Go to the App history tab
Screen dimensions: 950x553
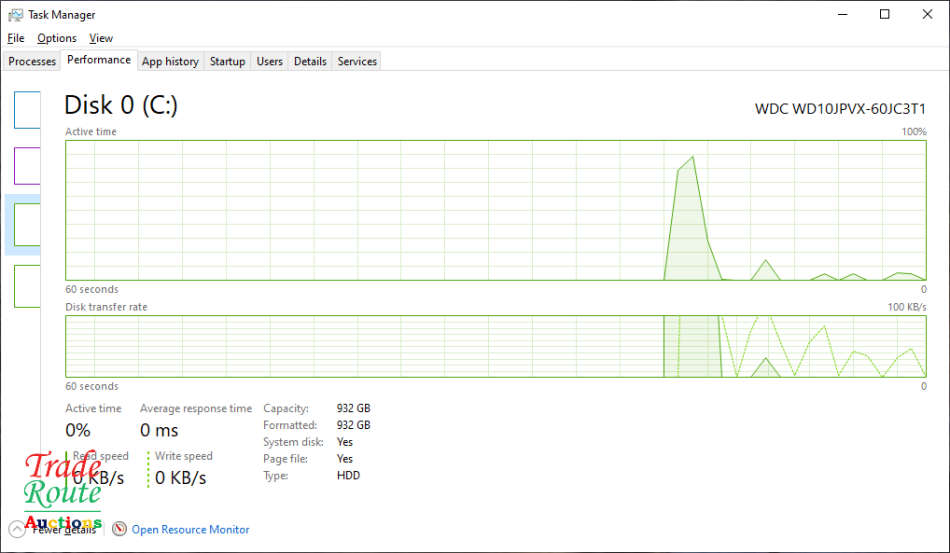(x=170, y=61)
